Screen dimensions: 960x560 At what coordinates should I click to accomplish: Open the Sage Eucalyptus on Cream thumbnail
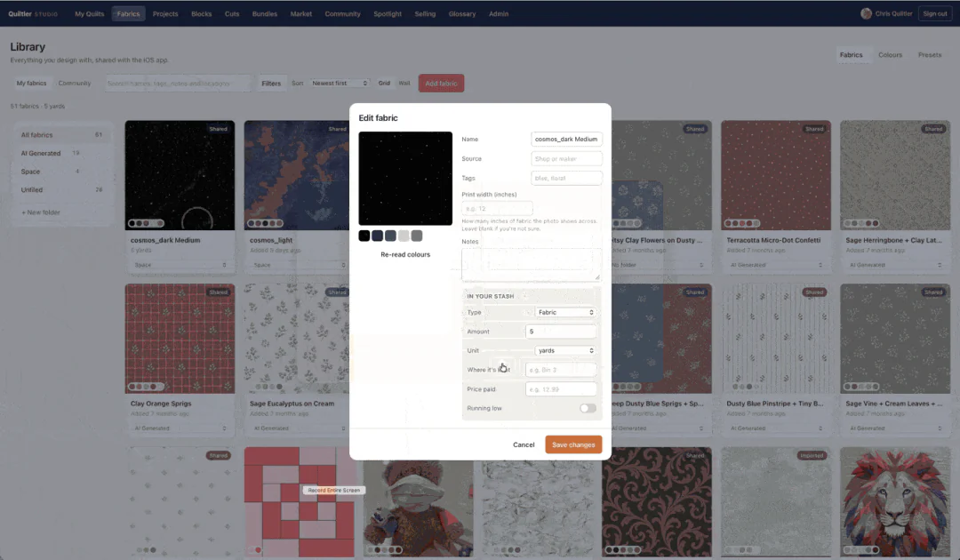296,339
